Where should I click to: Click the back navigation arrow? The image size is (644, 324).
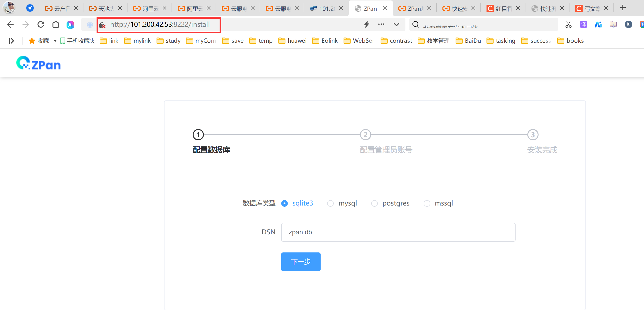click(10, 25)
